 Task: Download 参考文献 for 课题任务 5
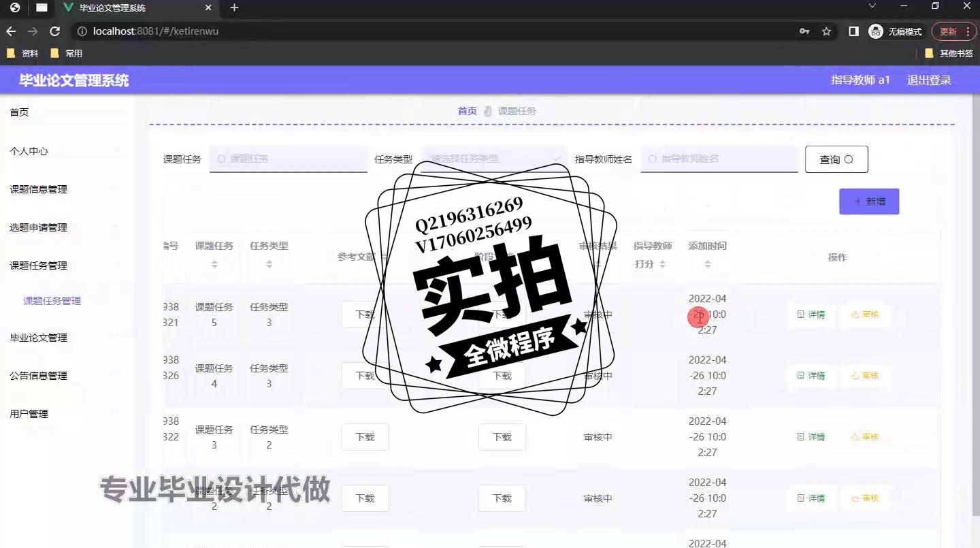tap(365, 315)
